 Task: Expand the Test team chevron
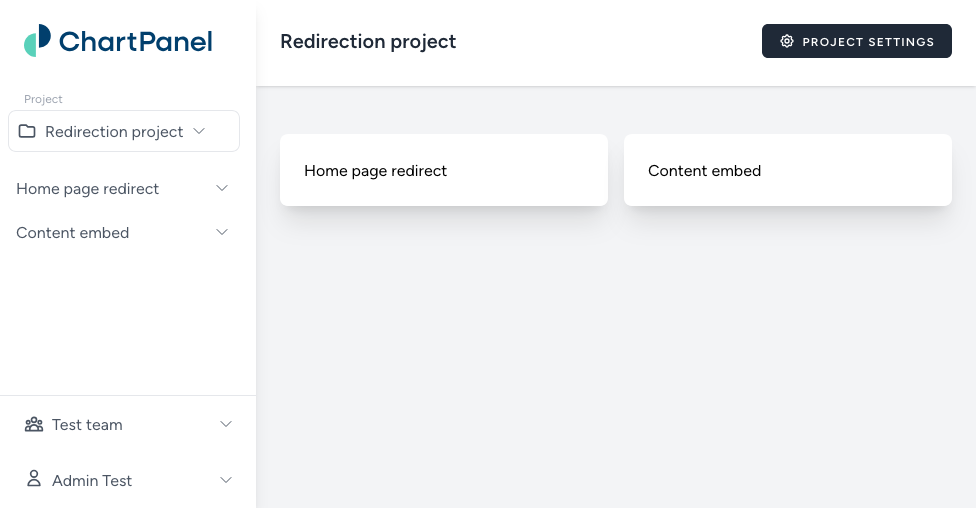226,424
